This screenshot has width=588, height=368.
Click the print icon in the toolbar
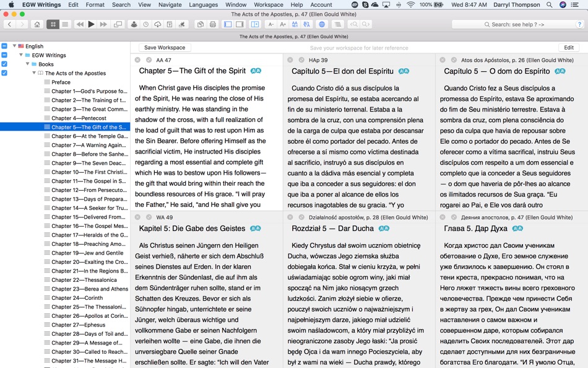point(213,24)
